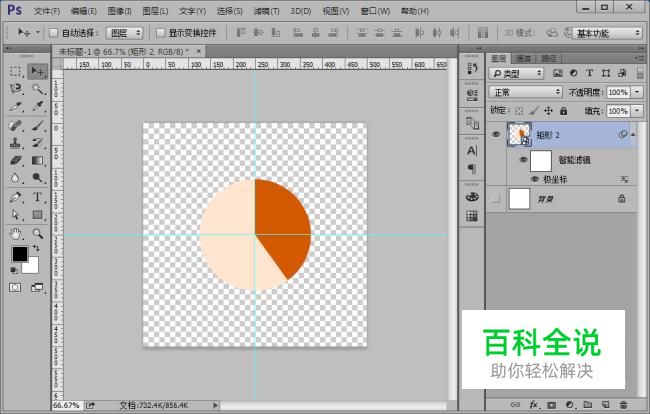Select the History Brush tool
The height and width of the screenshot is (414, 650).
click(37, 143)
